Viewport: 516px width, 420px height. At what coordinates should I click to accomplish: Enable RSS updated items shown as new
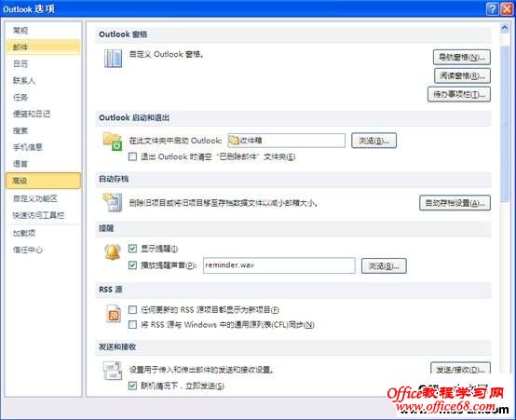(132, 309)
